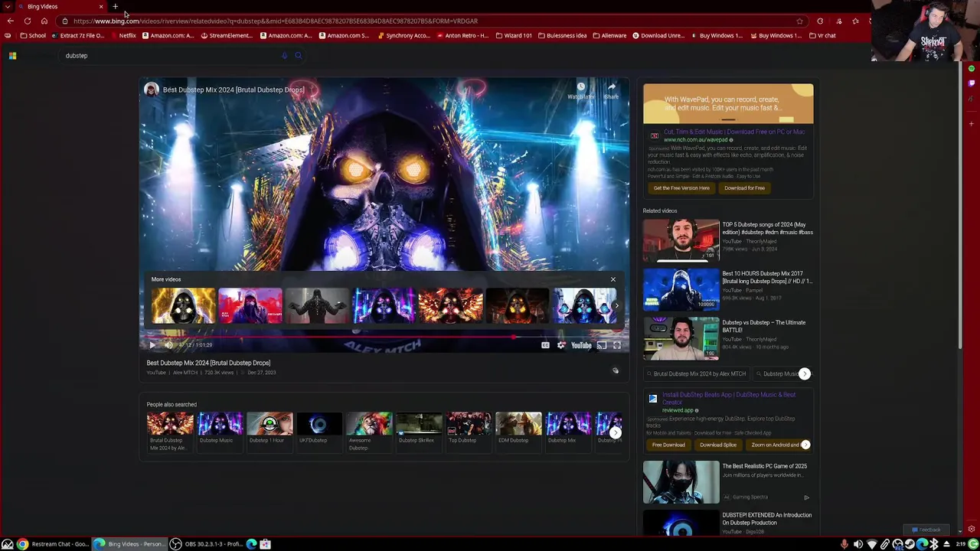Open a new browser tab with plus
Viewport: 980px width, 551px height.
point(116,6)
